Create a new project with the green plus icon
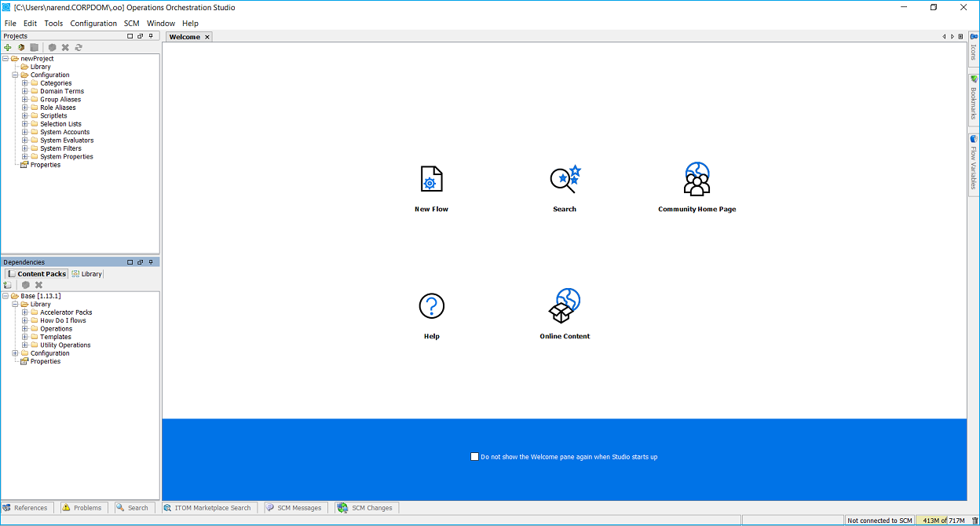 [x=7, y=47]
